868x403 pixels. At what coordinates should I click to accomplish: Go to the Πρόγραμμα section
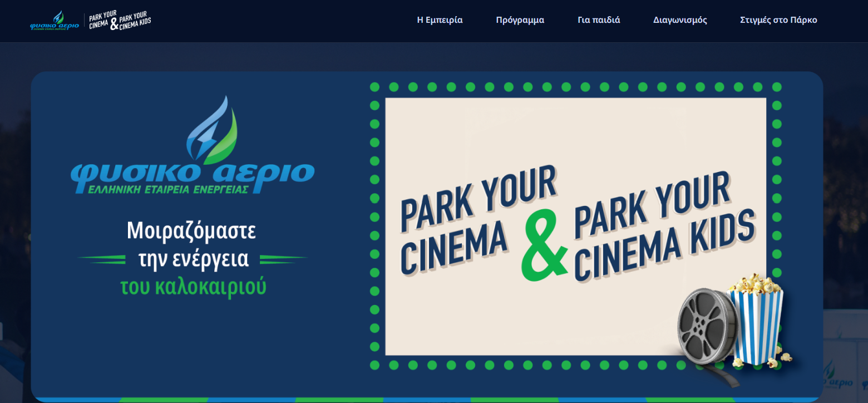(520, 20)
